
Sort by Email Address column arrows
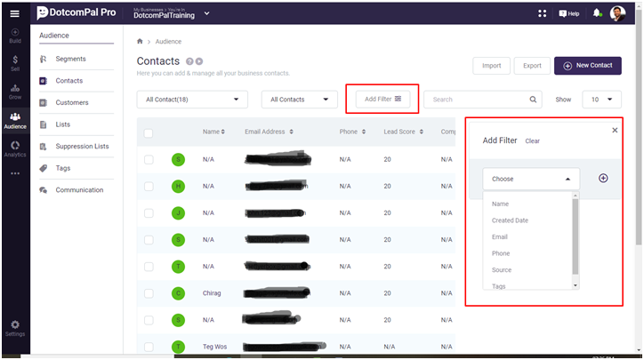[x=291, y=132]
